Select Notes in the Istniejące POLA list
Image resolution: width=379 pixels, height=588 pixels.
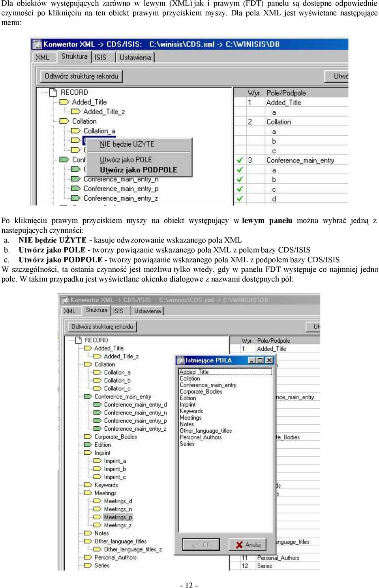pyautogui.click(x=187, y=424)
